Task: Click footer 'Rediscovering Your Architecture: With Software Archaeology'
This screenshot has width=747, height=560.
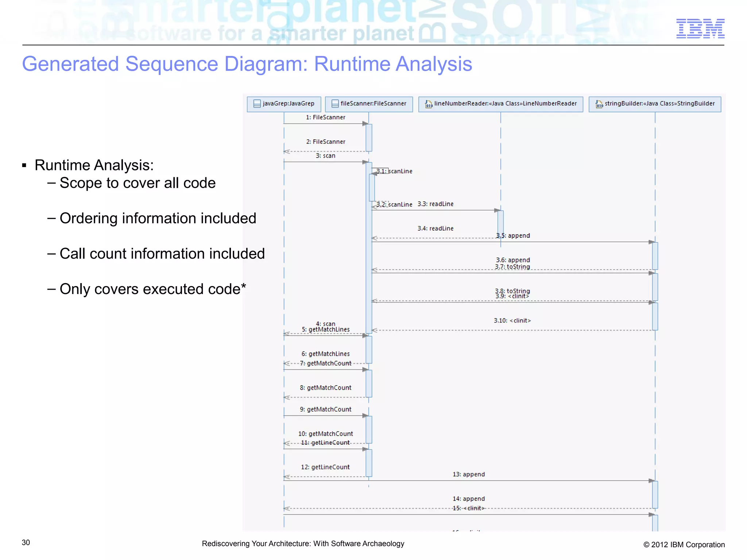Action: coord(303,544)
